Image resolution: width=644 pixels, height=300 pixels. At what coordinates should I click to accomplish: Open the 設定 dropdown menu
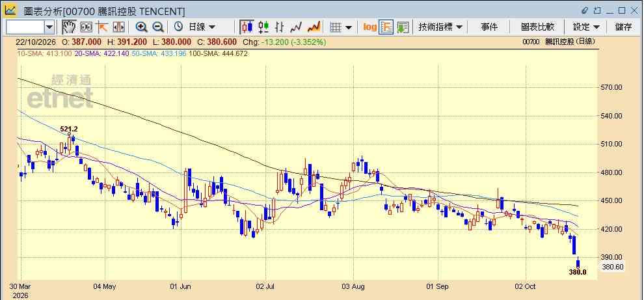click(x=586, y=27)
